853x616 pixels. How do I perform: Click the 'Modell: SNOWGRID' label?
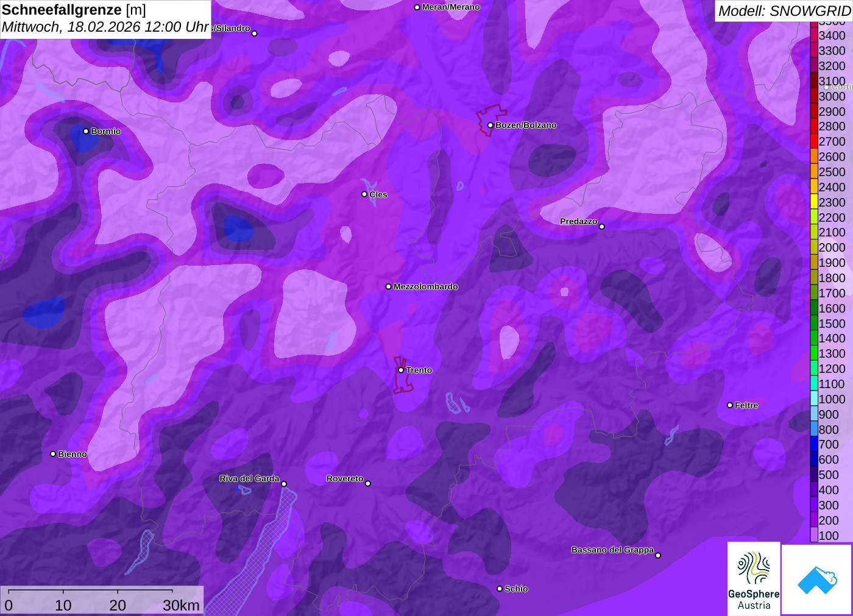(784, 11)
